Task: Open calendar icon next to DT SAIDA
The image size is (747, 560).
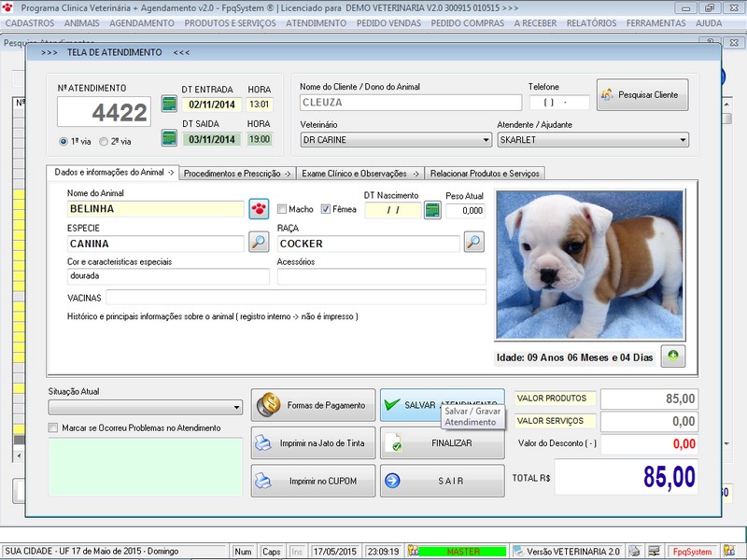Action: pyautogui.click(x=169, y=138)
